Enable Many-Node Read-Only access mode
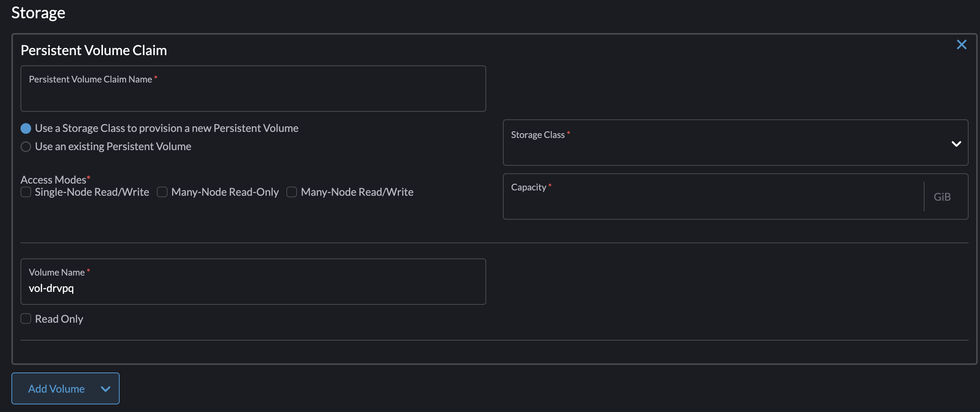 tap(162, 192)
